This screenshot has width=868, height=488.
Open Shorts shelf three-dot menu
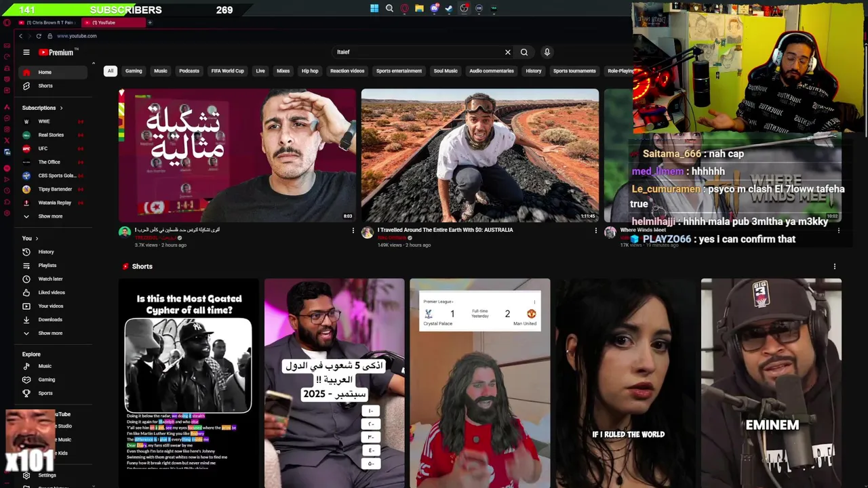pos(834,266)
